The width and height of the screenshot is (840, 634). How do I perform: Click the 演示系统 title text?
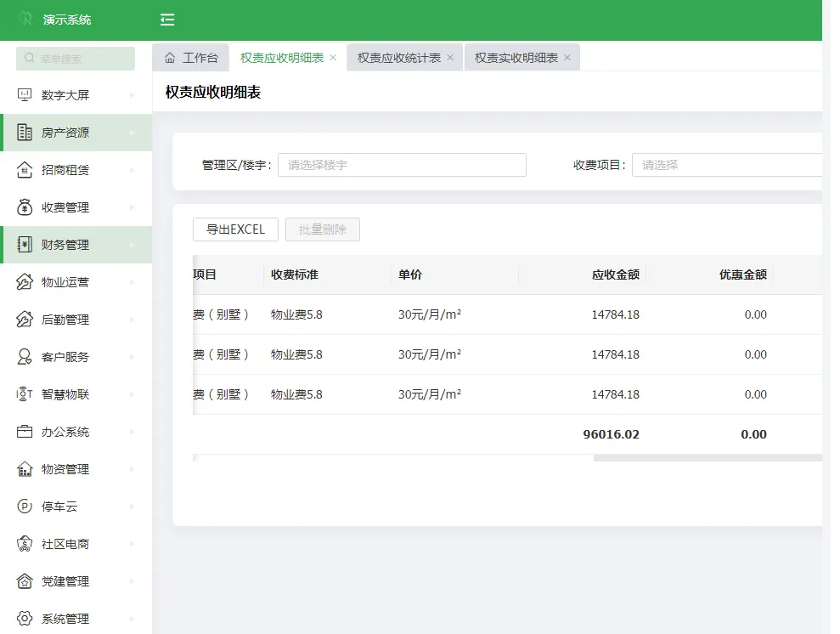click(x=67, y=20)
